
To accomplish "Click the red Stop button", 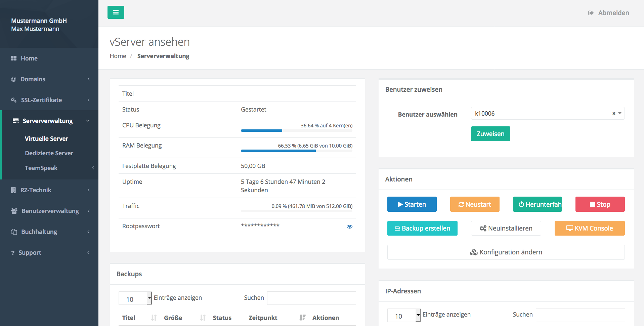I will coord(600,204).
